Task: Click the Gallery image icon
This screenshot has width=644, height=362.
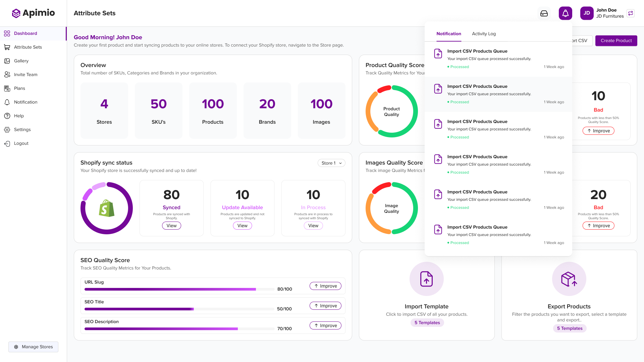Action: pos(7,61)
